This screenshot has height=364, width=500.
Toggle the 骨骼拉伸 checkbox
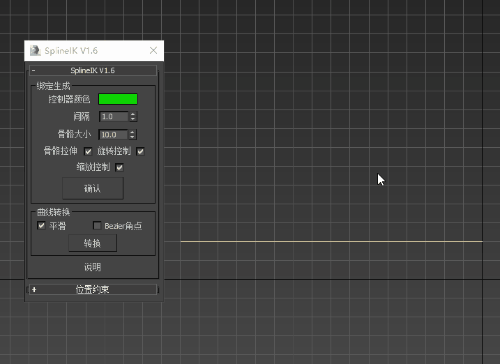[88, 152]
